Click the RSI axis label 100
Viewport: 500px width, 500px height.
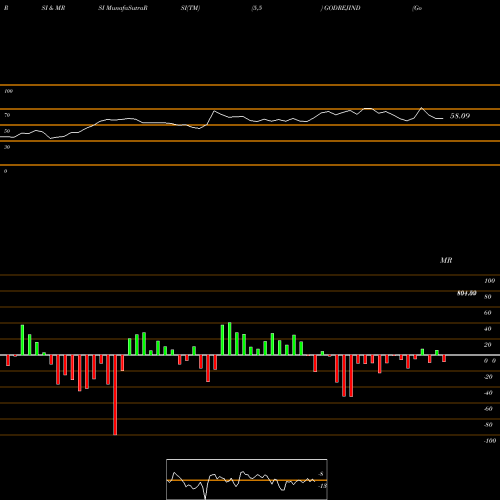click(9, 91)
